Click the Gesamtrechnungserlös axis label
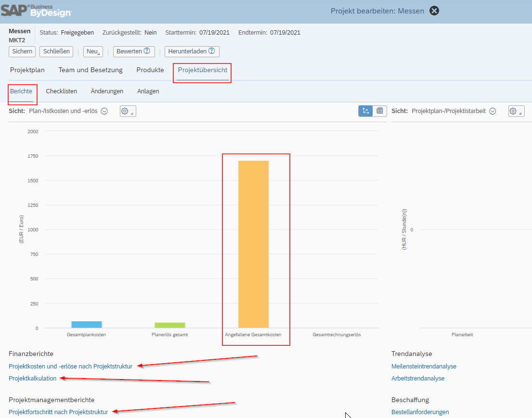Viewport: 532px width, 418px height. coord(337,335)
